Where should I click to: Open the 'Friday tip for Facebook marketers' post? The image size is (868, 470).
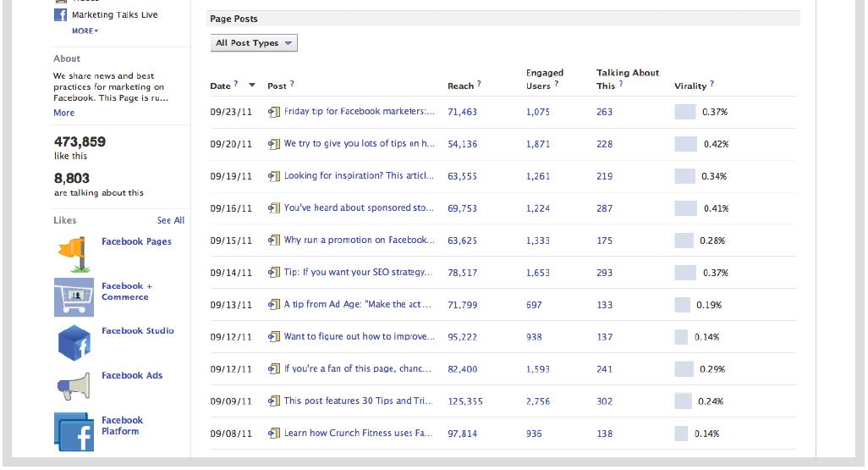(x=359, y=112)
